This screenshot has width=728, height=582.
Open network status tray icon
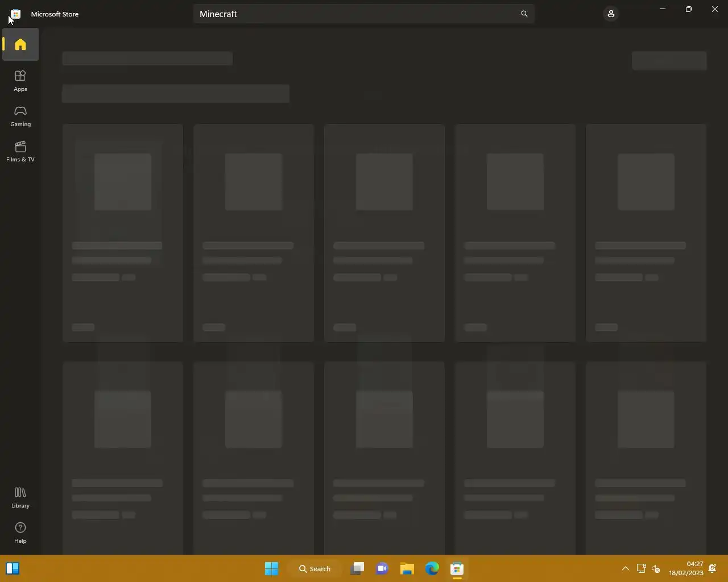coord(641,568)
